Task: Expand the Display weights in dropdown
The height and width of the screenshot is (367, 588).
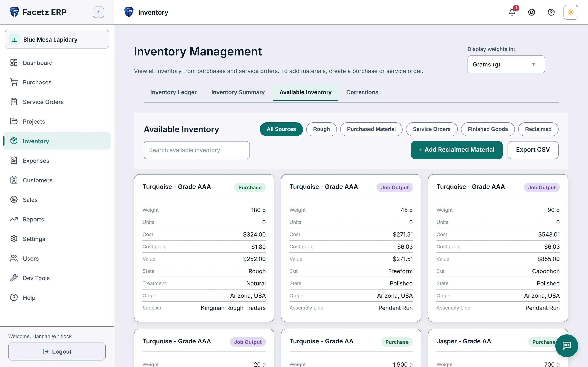Action: pyautogui.click(x=506, y=64)
